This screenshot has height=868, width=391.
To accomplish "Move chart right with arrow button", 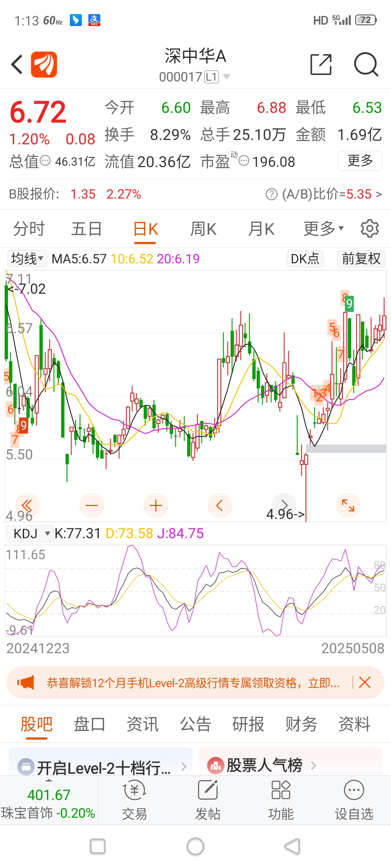I will [284, 505].
